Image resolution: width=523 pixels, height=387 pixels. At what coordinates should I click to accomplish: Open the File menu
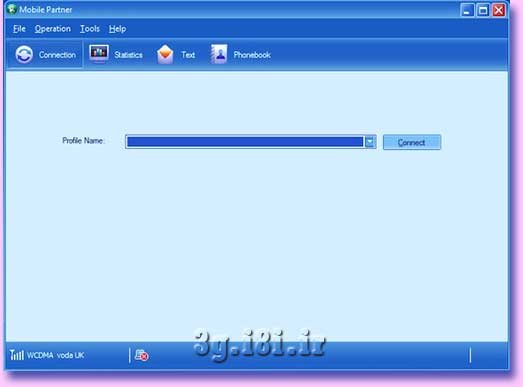[x=19, y=29]
